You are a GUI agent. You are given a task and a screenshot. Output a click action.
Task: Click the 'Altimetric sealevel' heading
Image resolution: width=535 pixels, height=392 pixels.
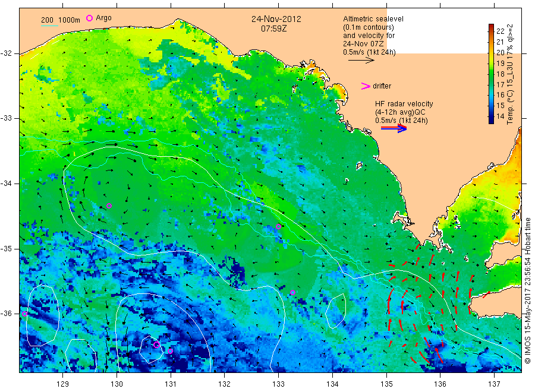pyautogui.click(x=373, y=19)
